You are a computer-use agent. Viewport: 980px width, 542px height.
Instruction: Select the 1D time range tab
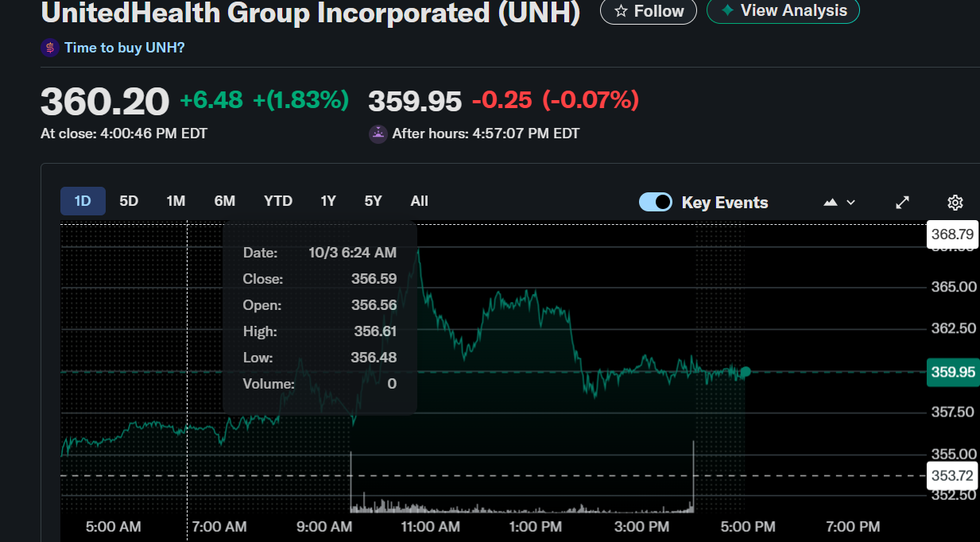click(x=83, y=201)
